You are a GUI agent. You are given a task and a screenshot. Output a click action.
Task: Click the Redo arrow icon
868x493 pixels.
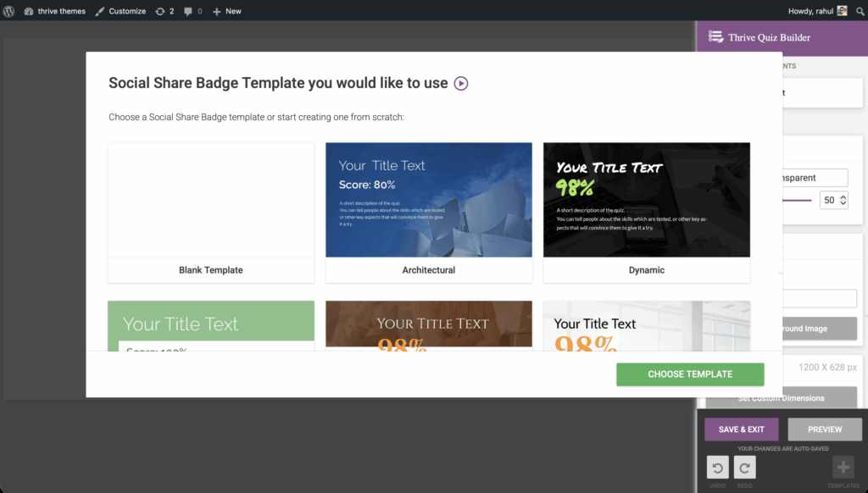click(744, 468)
